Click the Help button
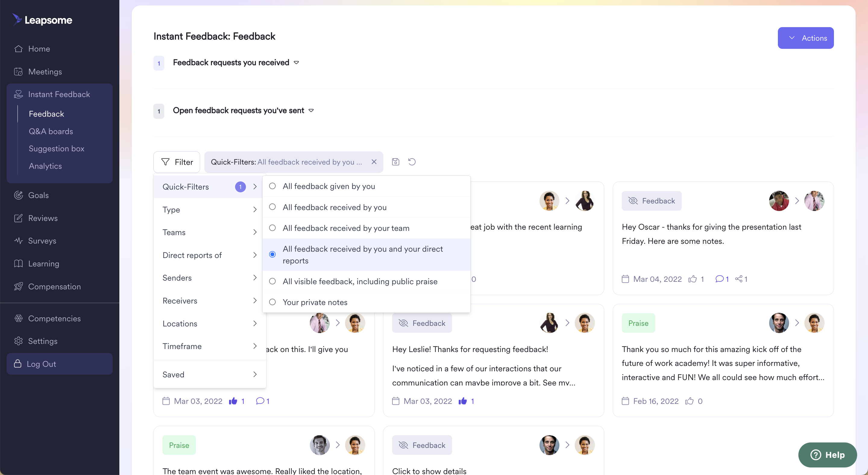Viewport: 868px width, 475px height. pos(828,455)
